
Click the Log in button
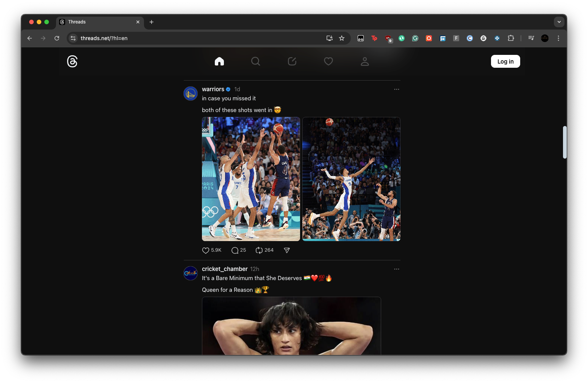(x=505, y=61)
